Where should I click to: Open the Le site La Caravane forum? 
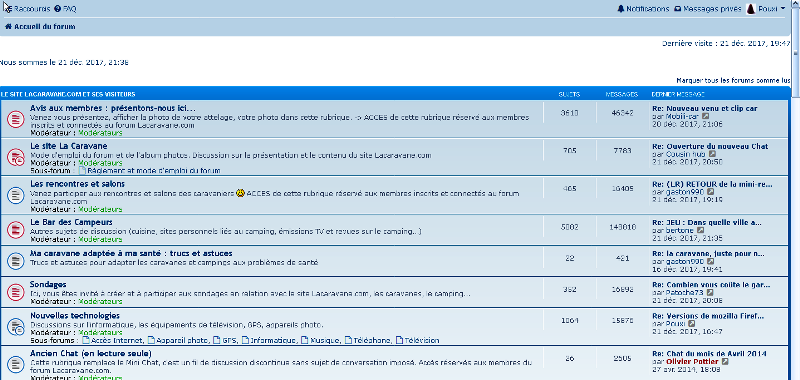click(69, 146)
